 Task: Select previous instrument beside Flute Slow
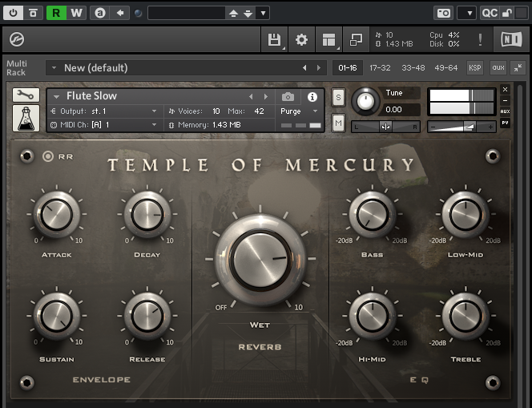[x=251, y=97]
